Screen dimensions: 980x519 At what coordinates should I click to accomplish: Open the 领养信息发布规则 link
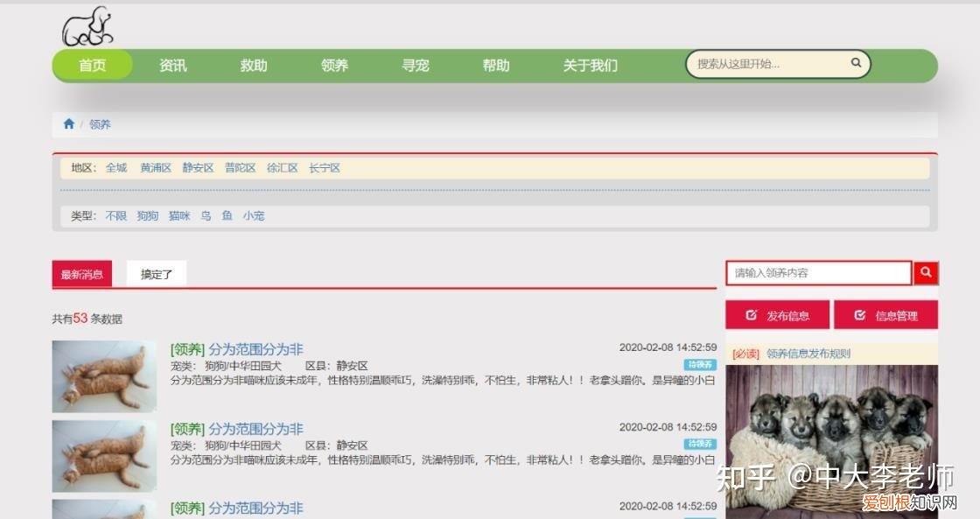pos(808,354)
